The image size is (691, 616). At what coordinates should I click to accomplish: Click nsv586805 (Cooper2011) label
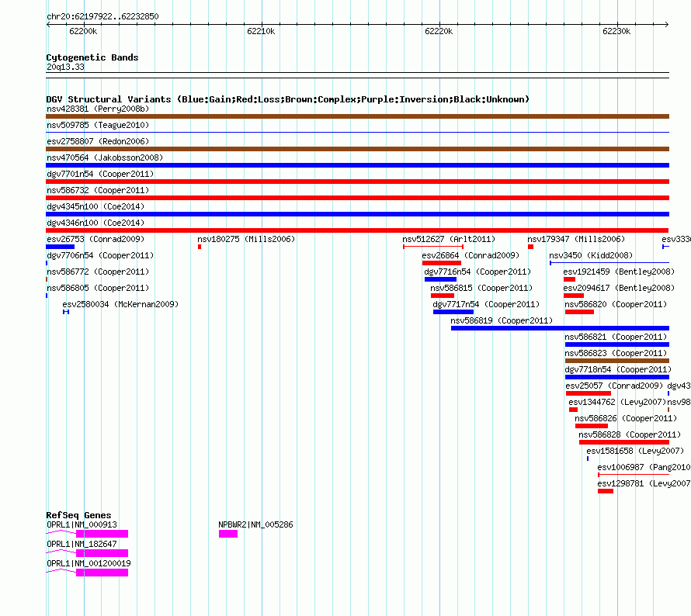coord(98,288)
